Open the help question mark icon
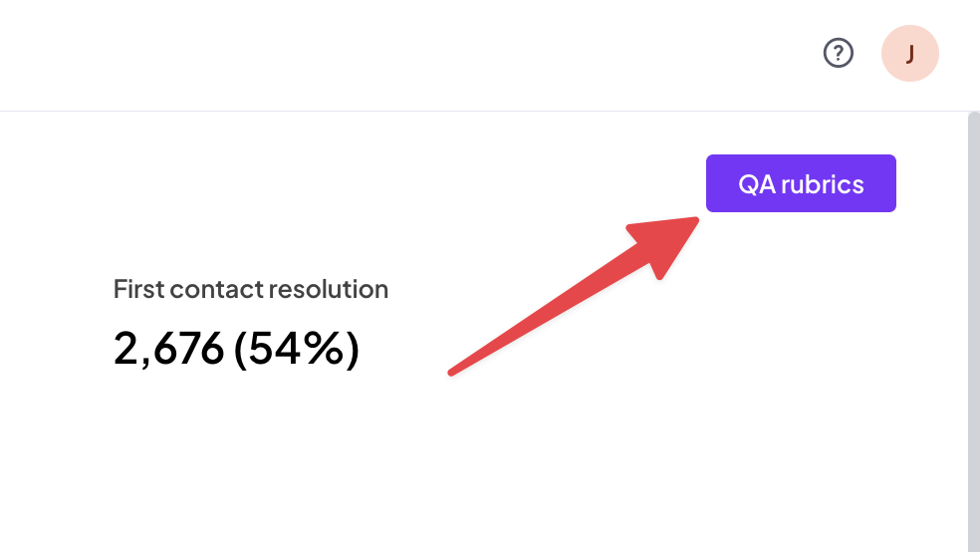Screen dimensions: 980x552 pos(839,53)
